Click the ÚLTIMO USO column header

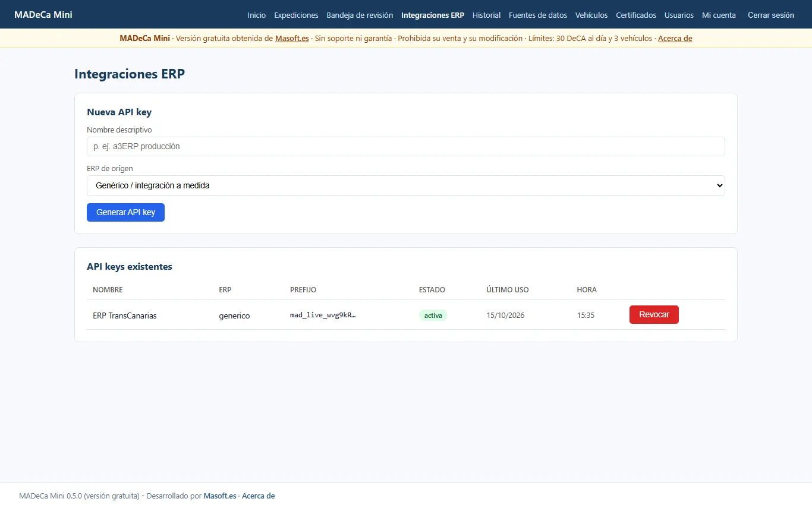tap(508, 290)
